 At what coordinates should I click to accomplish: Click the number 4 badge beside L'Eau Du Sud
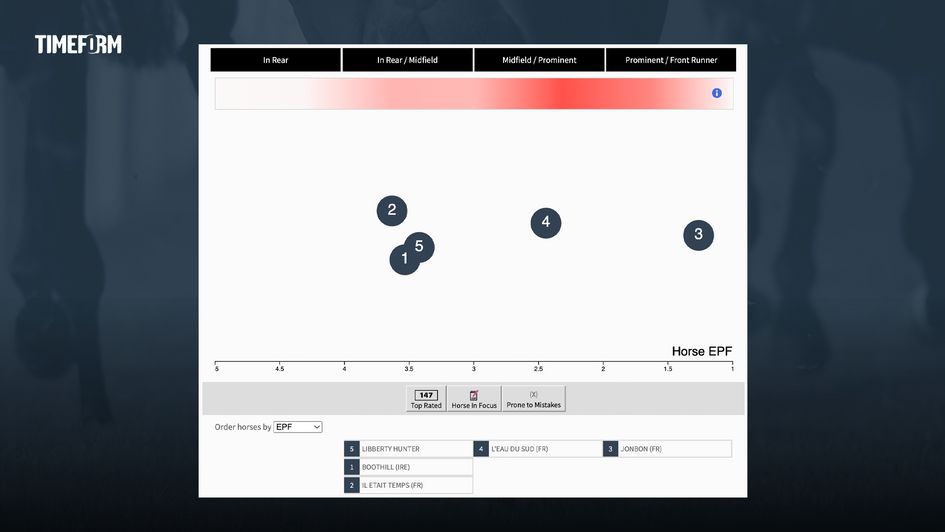coord(481,449)
